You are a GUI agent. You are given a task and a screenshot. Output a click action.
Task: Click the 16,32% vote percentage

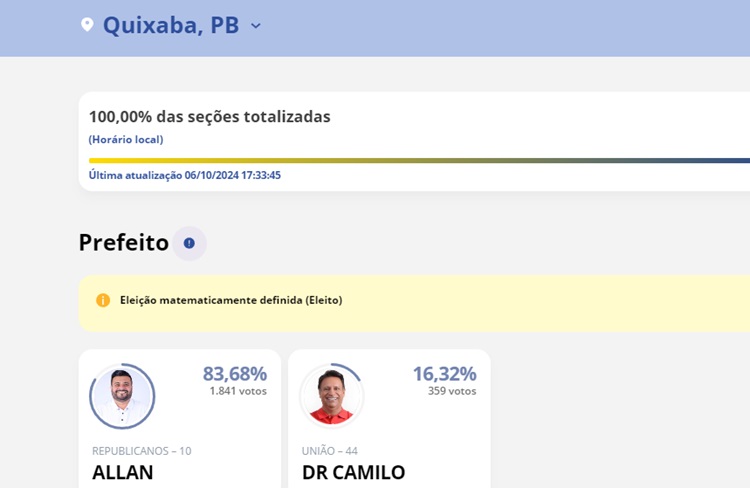click(444, 373)
